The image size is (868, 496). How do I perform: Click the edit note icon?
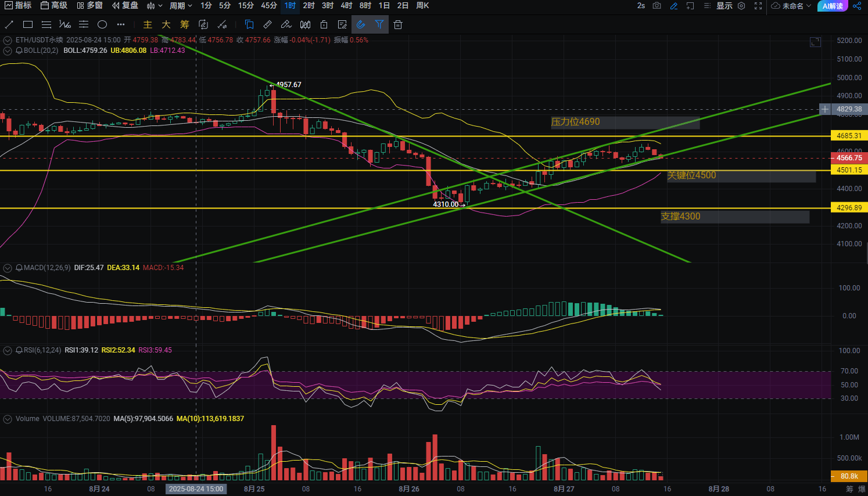coord(342,24)
